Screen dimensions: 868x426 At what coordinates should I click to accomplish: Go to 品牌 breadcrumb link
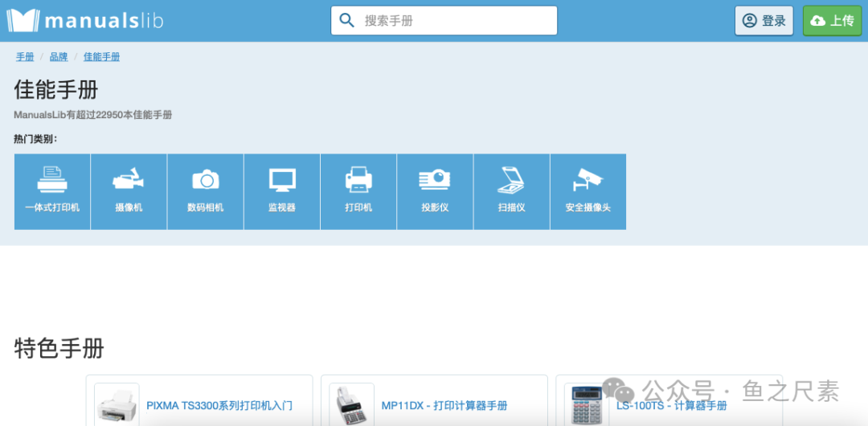(59, 56)
